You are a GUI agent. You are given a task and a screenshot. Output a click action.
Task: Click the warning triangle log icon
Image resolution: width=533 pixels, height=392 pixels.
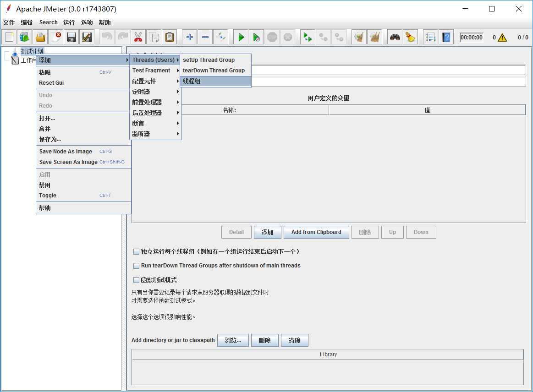pyautogui.click(x=502, y=38)
